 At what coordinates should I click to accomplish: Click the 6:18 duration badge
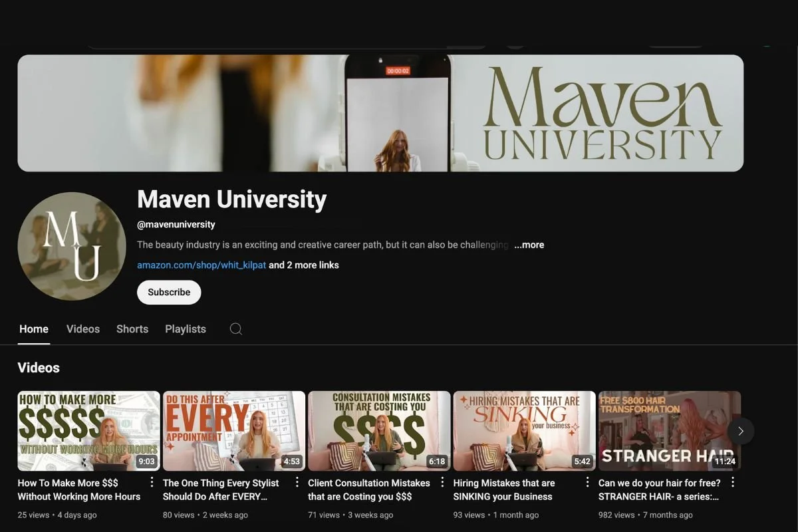pyautogui.click(x=437, y=462)
